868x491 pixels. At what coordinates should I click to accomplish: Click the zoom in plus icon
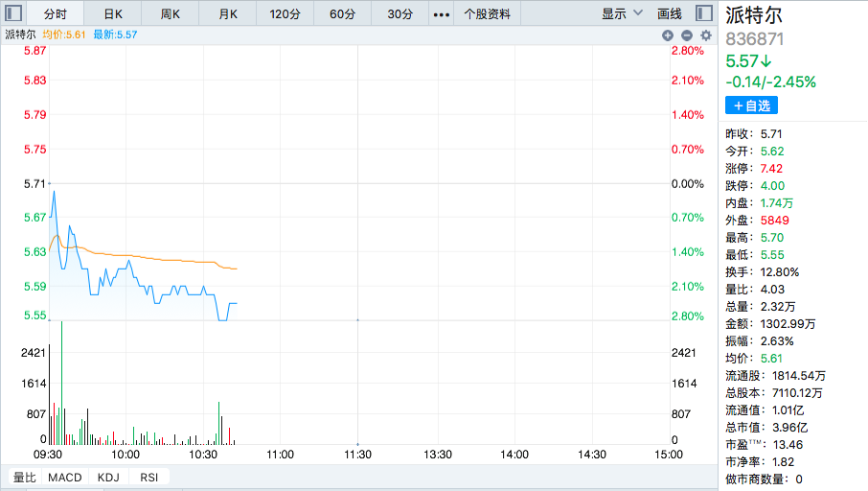point(668,35)
